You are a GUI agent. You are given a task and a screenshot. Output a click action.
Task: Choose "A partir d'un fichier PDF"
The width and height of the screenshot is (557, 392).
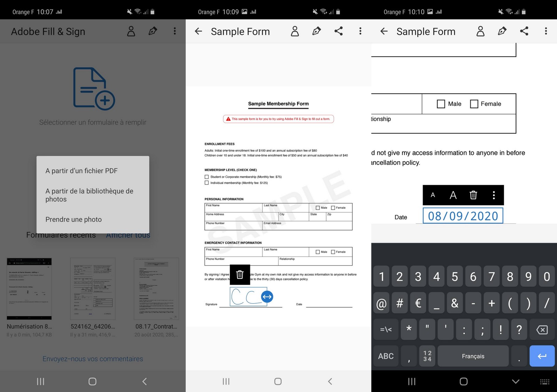(81, 171)
